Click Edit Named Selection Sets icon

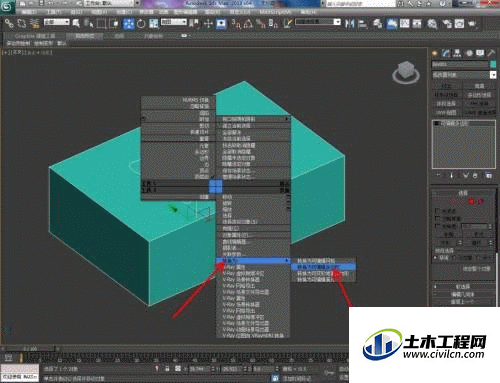(288, 24)
